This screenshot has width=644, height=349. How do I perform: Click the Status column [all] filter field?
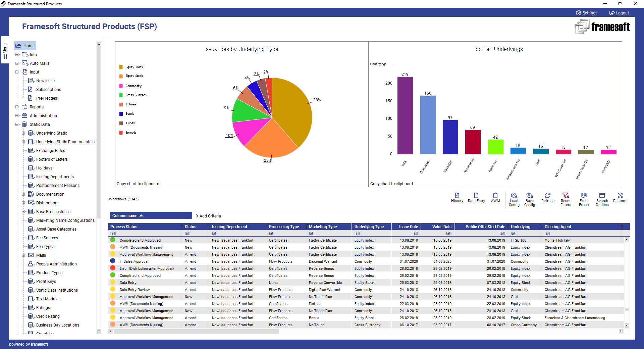(x=196, y=233)
